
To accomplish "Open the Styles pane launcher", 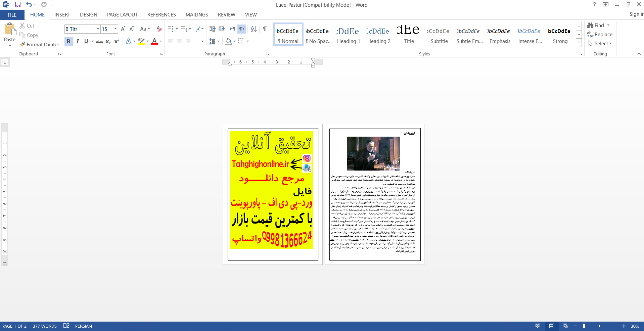I will [581, 54].
